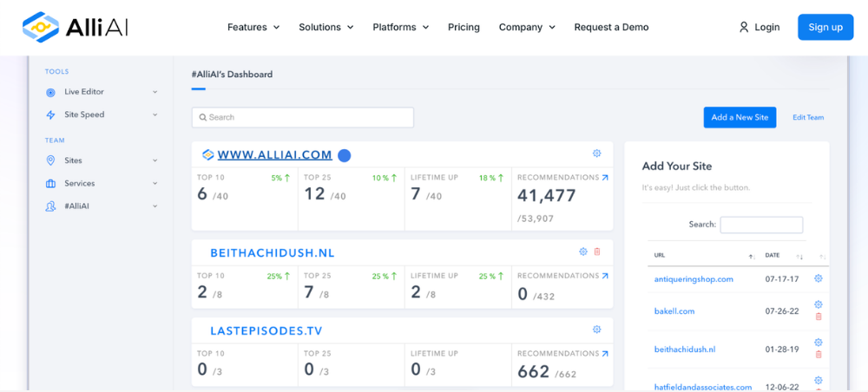Click the 41,477 recommendations value

pyautogui.click(x=546, y=195)
